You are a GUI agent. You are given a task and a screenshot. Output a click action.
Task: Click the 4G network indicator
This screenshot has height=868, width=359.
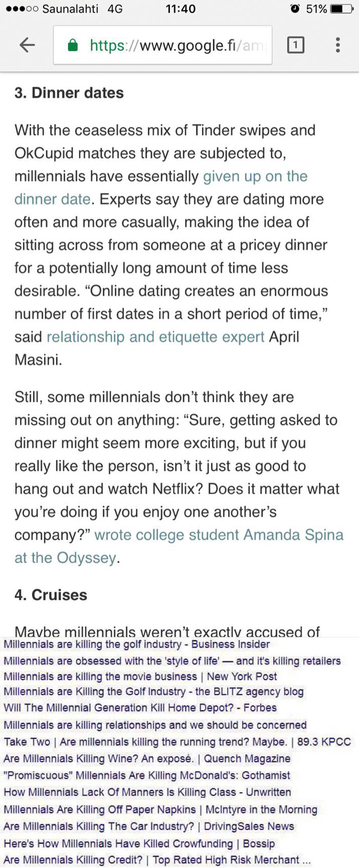pyautogui.click(x=115, y=8)
